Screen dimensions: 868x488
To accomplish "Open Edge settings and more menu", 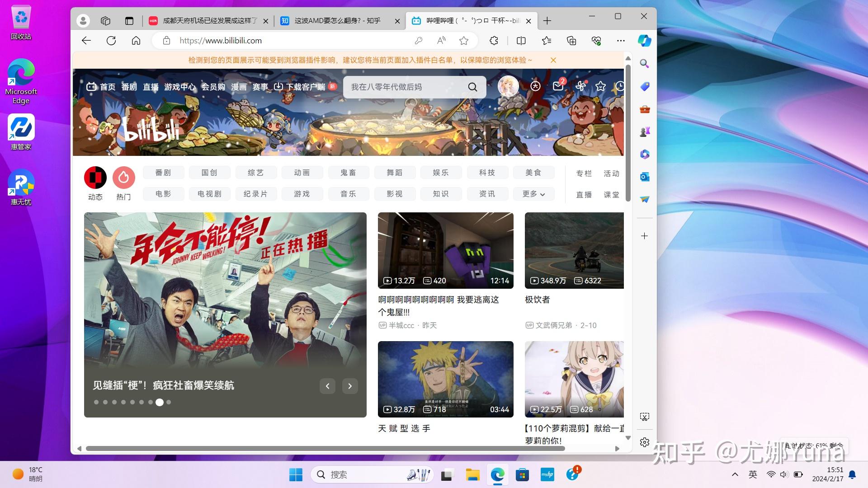I will coord(621,41).
